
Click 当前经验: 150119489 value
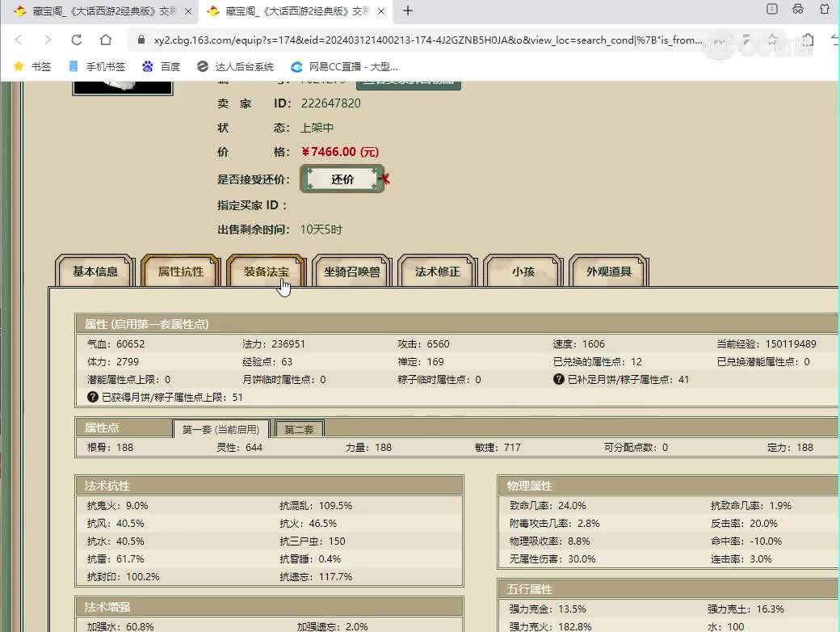(766, 344)
